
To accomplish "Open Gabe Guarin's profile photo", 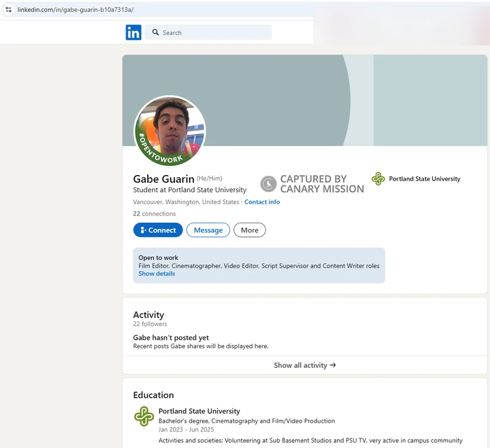I will 170,130.
